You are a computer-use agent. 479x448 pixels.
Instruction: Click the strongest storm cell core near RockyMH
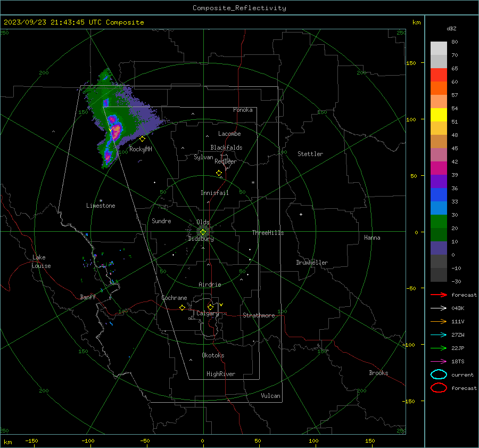(x=116, y=132)
